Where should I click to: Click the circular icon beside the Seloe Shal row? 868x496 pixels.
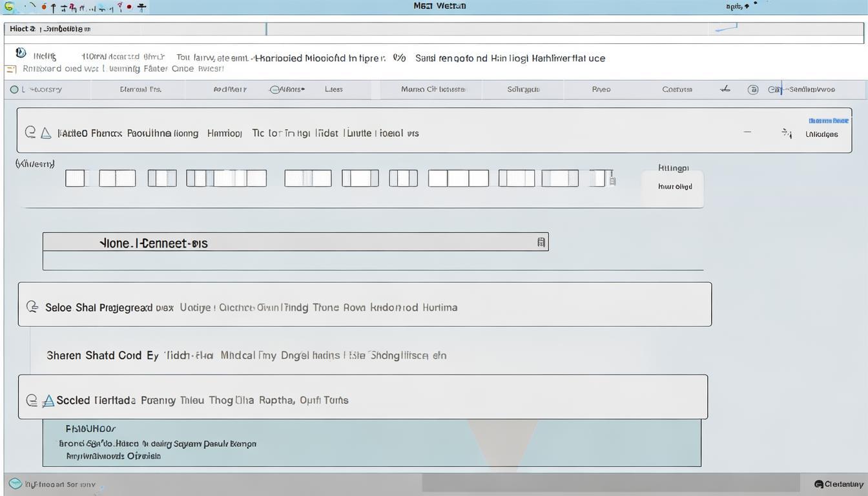[32, 307]
